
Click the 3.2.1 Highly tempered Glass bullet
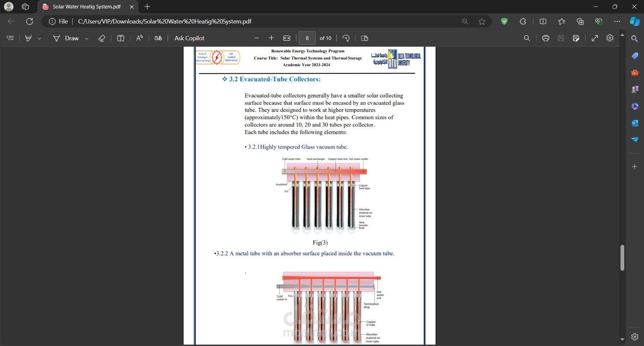(x=296, y=147)
